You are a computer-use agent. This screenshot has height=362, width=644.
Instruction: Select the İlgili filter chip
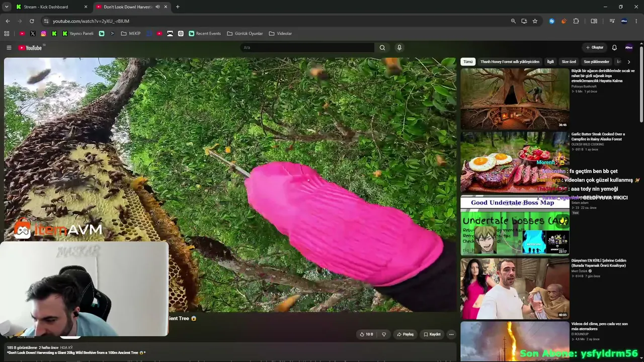click(550, 62)
